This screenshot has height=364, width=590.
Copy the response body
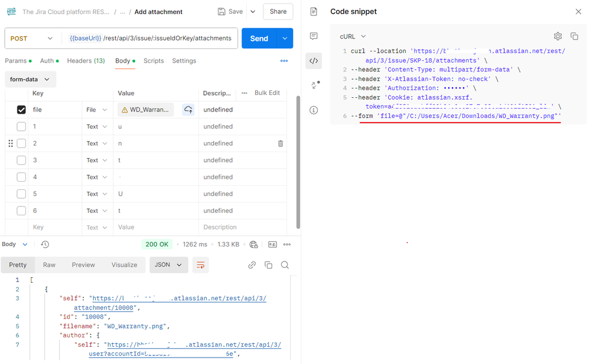pos(268,265)
